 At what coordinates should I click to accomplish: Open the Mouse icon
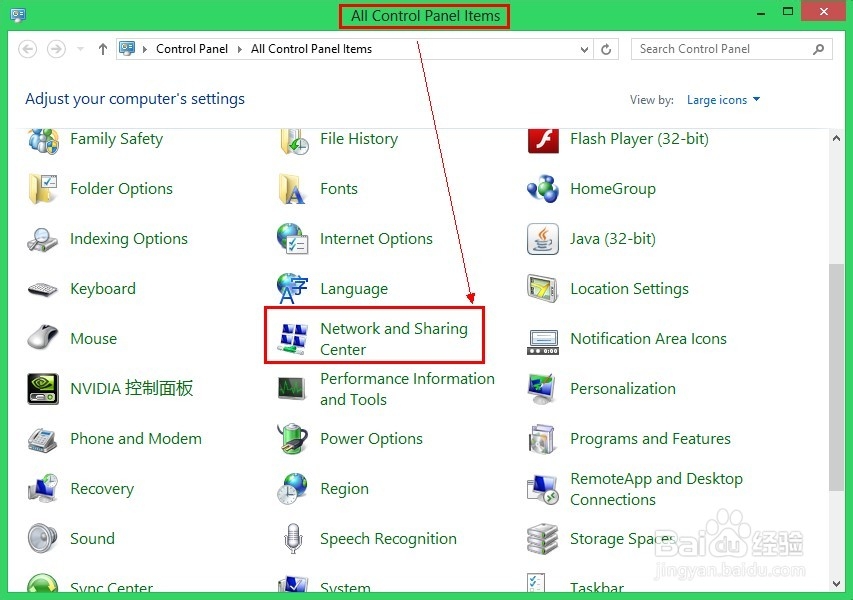pyautogui.click(x=42, y=337)
